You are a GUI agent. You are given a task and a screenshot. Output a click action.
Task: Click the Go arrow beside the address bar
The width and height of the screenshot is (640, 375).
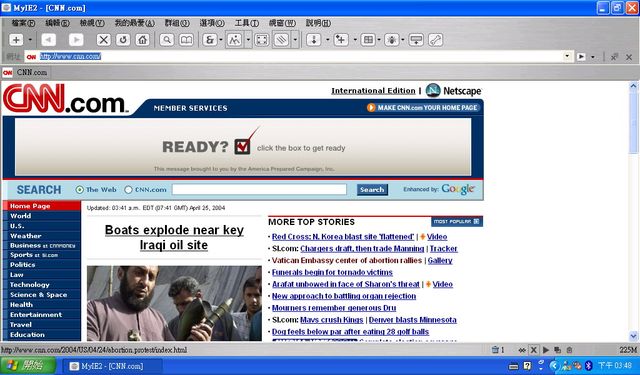coord(581,57)
